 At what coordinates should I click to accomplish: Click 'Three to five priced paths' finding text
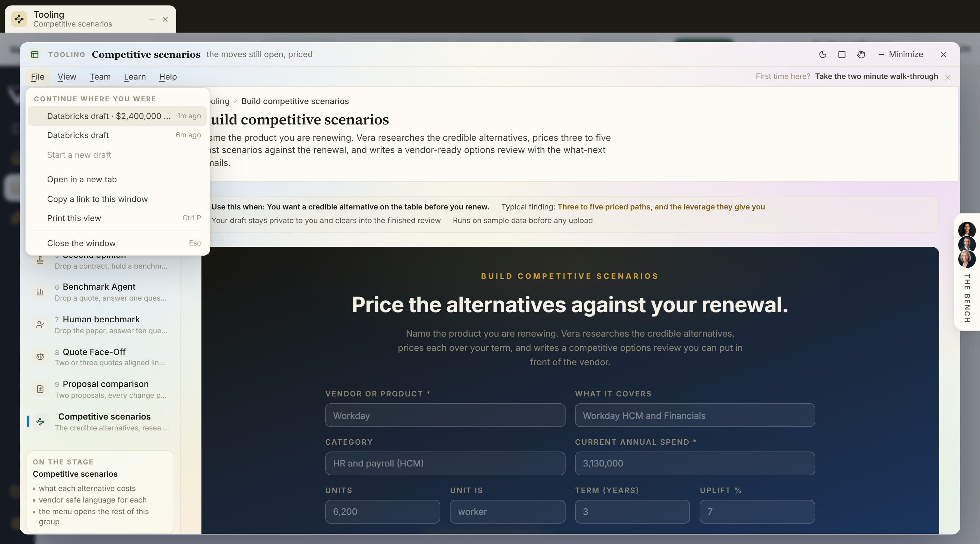661,207
